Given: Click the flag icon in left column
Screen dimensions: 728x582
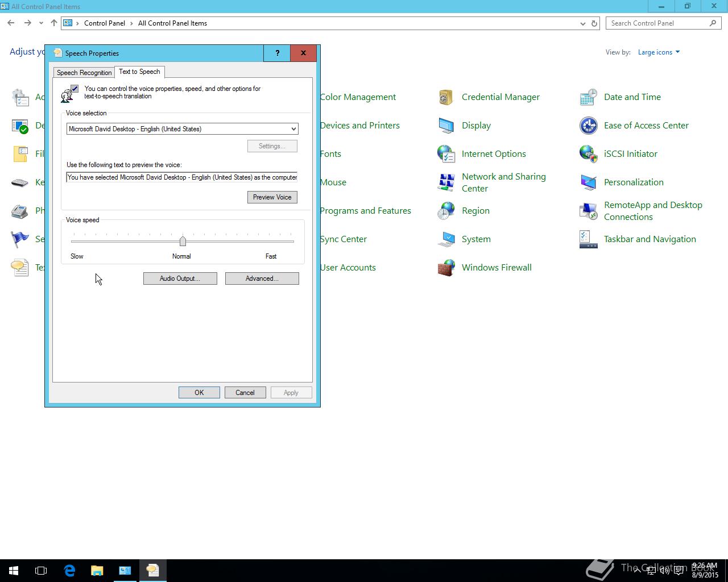Looking at the screenshot, I should coord(20,239).
